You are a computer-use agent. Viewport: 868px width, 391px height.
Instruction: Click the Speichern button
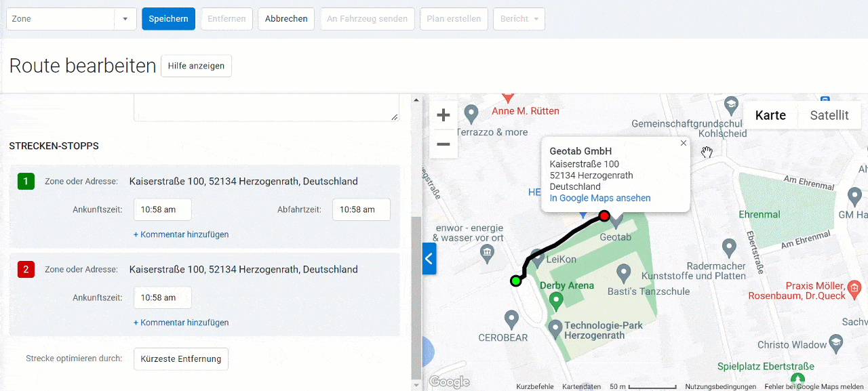pos(168,19)
